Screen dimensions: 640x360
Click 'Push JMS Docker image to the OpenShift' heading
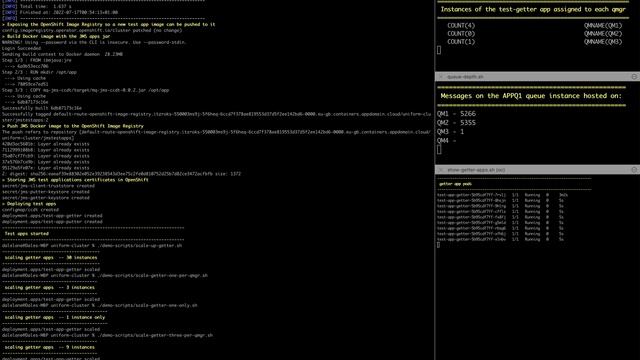click(73, 126)
